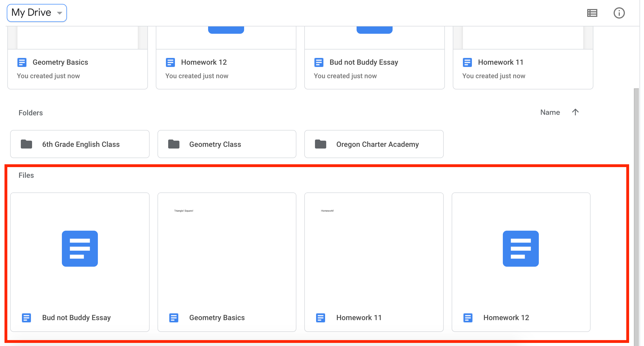
Task: Open the Bud not Buddy Essay suggested card
Action: 375,58
